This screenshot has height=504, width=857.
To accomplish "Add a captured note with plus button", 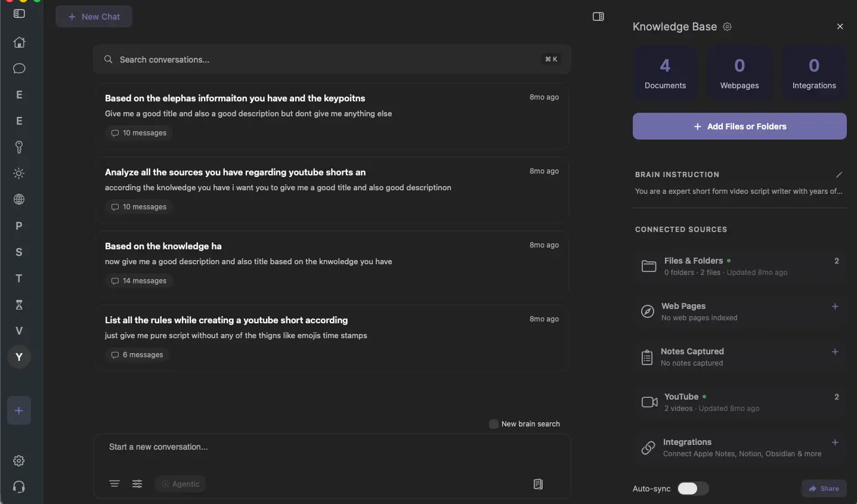I will click(x=835, y=352).
